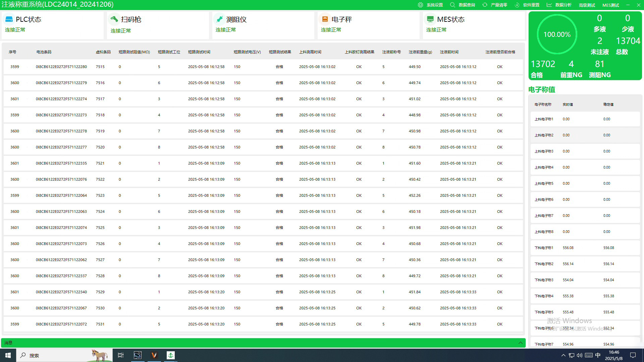The height and width of the screenshot is (362, 644).
Task: Click the 电池条码 column header
Action: (x=44, y=52)
